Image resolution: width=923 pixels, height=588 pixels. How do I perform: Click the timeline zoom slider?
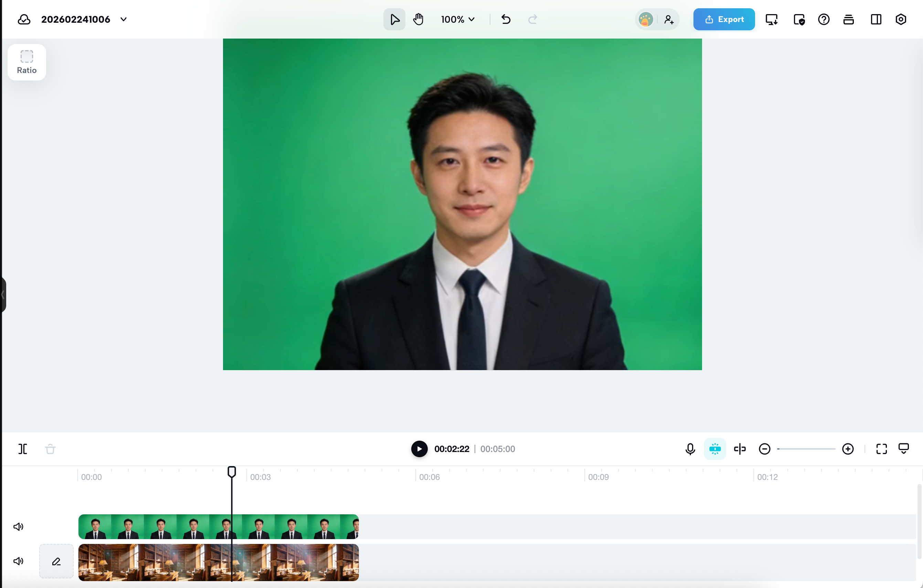pyautogui.click(x=806, y=449)
